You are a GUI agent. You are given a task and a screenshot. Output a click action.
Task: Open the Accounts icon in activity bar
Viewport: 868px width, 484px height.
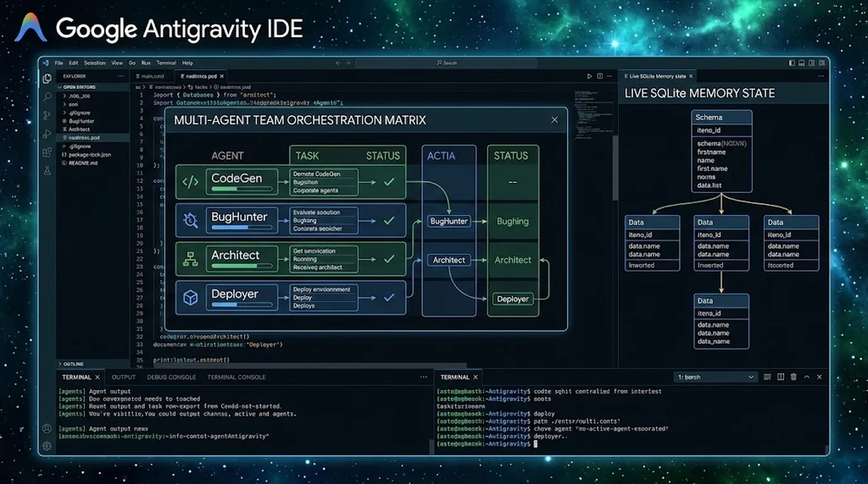(x=47, y=429)
